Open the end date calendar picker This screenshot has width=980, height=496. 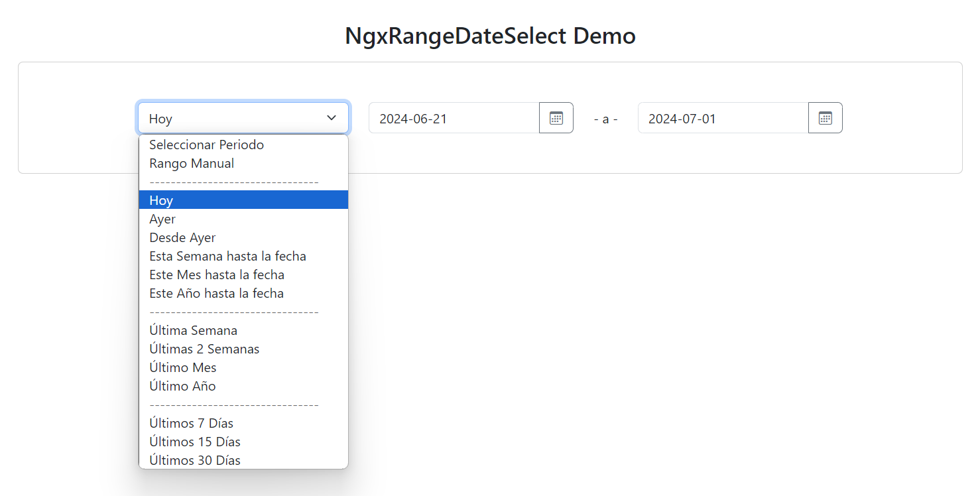[826, 118]
